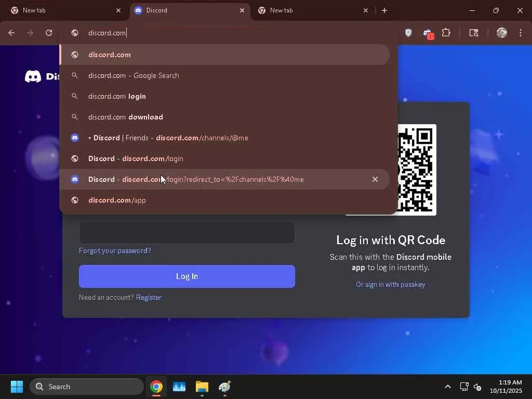Go back using browser back arrow
Screen dimensions: 532x399
pos(11,33)
